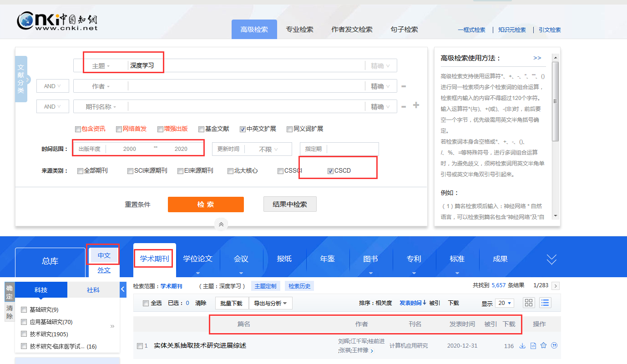
Task: Download the first search result article
Action: pyautogui.click(x=522, y=345)
